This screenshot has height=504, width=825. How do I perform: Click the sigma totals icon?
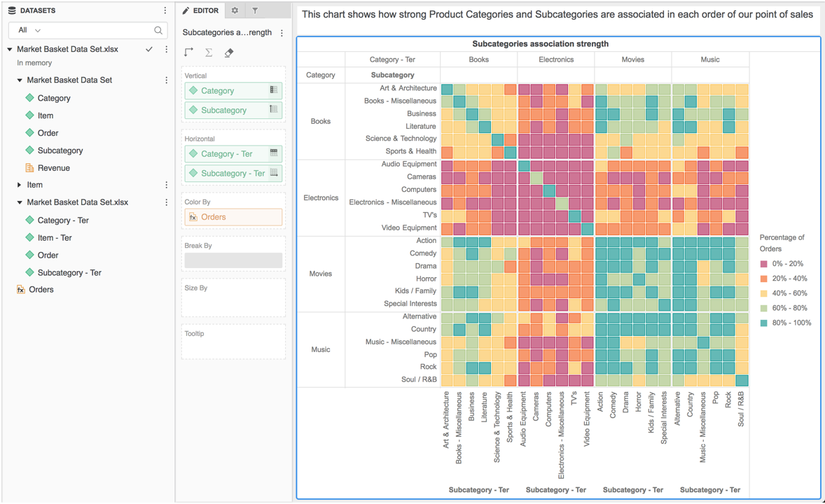coord(209,52)
